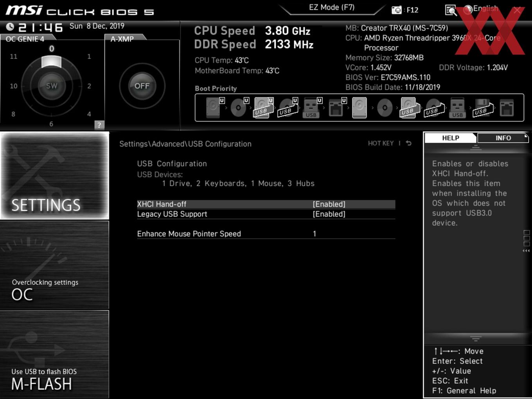Select the legacy USB hard disk icon without U badge
Viewport: 532px width, 399px height.
[409, 107]
